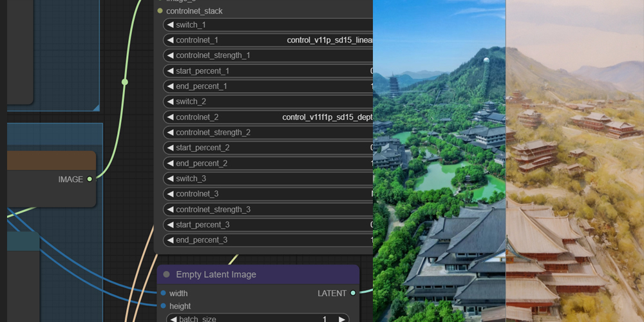The height and width of the screenshot is (322, 644).
Task: Click the height input socket
Action: pos(164,306)
